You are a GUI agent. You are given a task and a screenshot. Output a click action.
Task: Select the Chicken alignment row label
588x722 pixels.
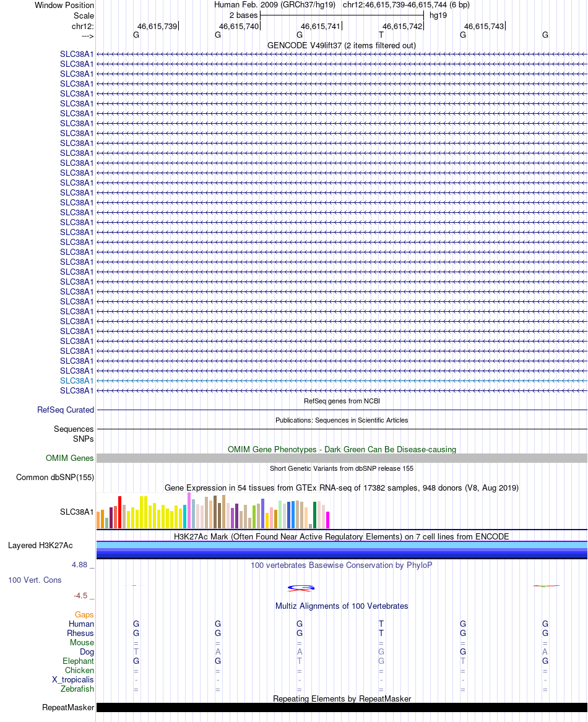pos(79,671)
